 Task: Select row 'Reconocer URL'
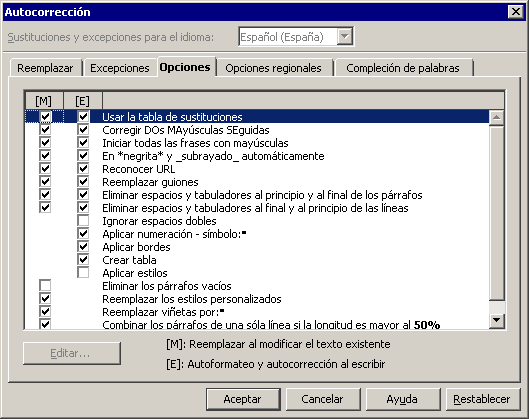(257, 169)
